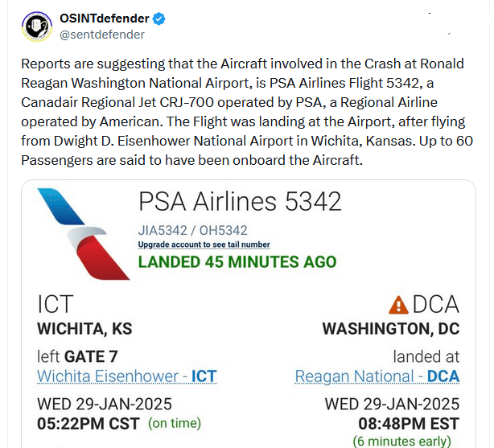Open the @sentdefender handle
The image size is (494, 448).
(x=102, y=35)
